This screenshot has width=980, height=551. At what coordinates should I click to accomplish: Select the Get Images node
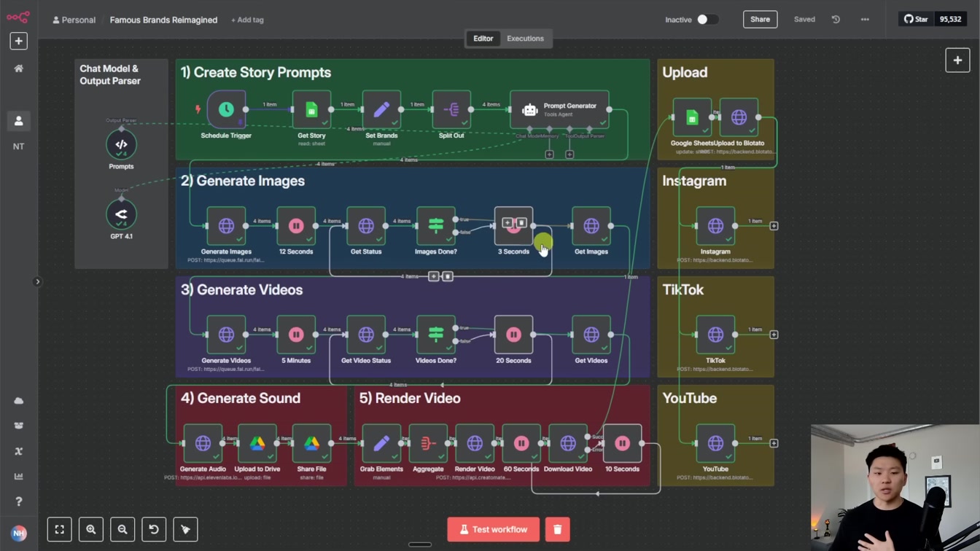591,226
